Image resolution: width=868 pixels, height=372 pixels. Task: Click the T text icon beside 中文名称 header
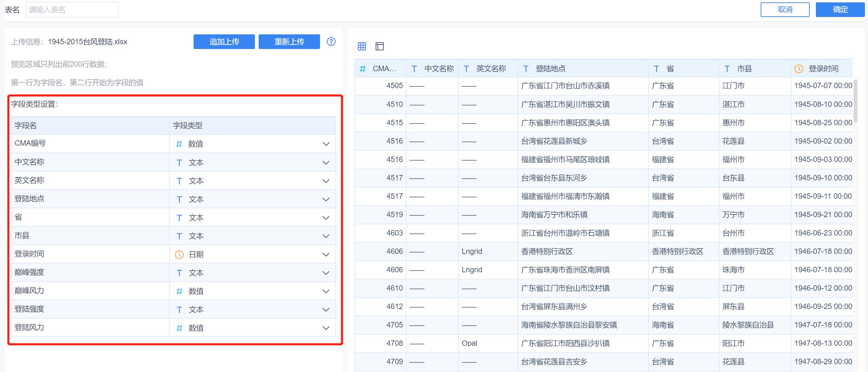pyautogui.click(x=414, y=68)
